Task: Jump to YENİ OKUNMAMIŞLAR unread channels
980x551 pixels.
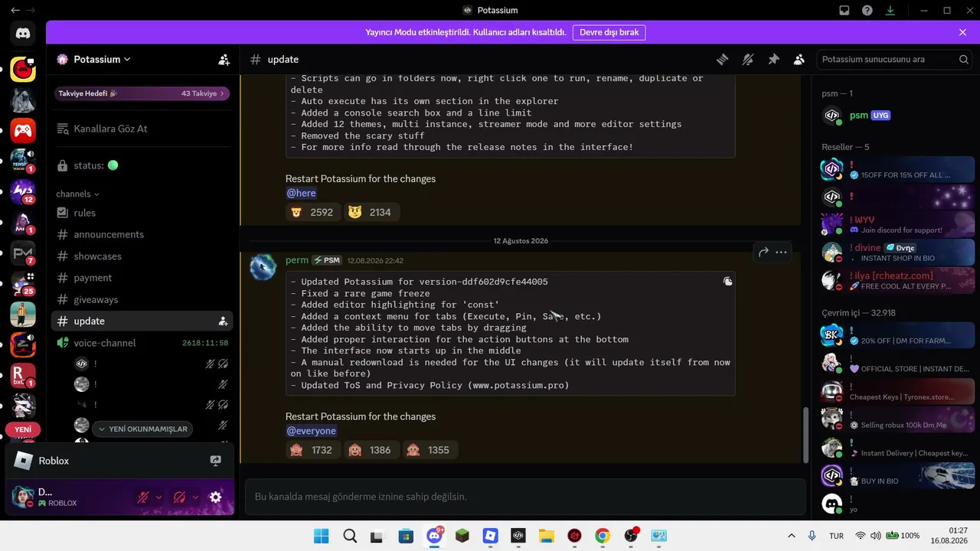Action: pos(143,429)
